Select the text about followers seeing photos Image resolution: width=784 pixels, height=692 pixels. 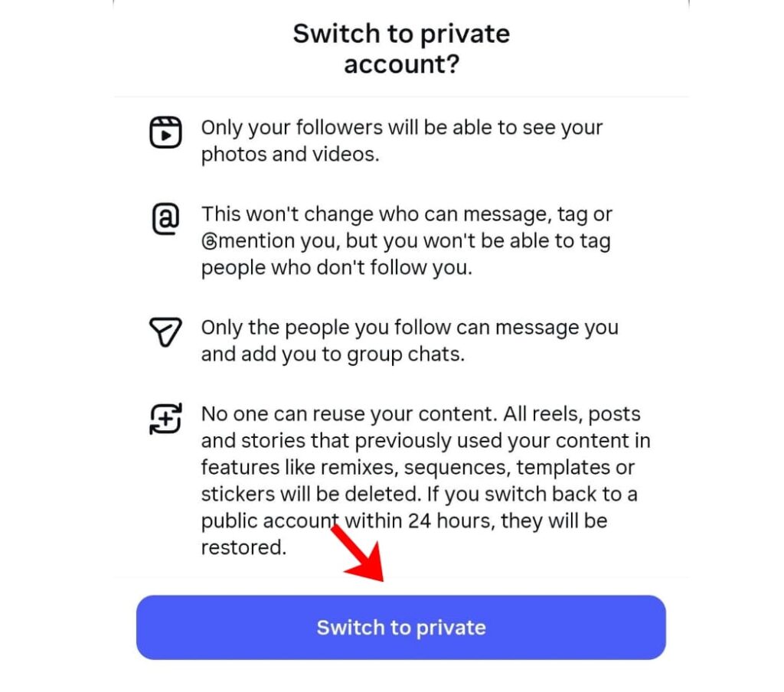[401, 141]
